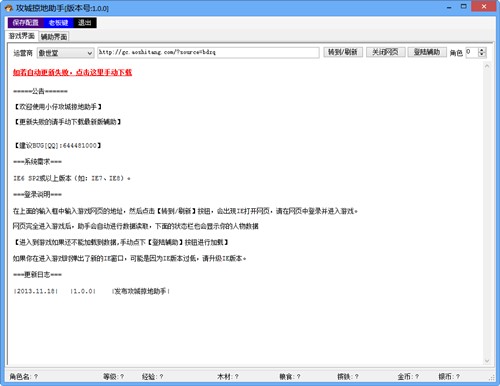Click the 转到/刷新 button
500x386 pixels.
343,52
